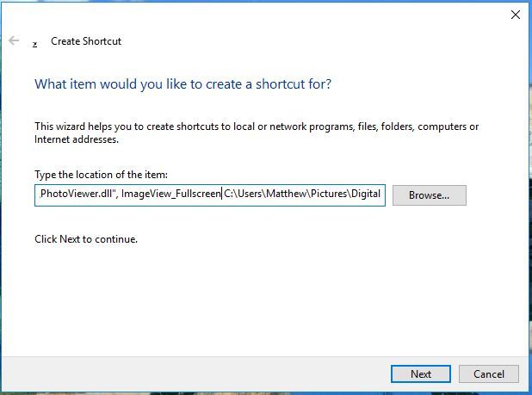The image size is (532, 395).
Task: Click inside the item location text field
Action: (x=210, y=194)
